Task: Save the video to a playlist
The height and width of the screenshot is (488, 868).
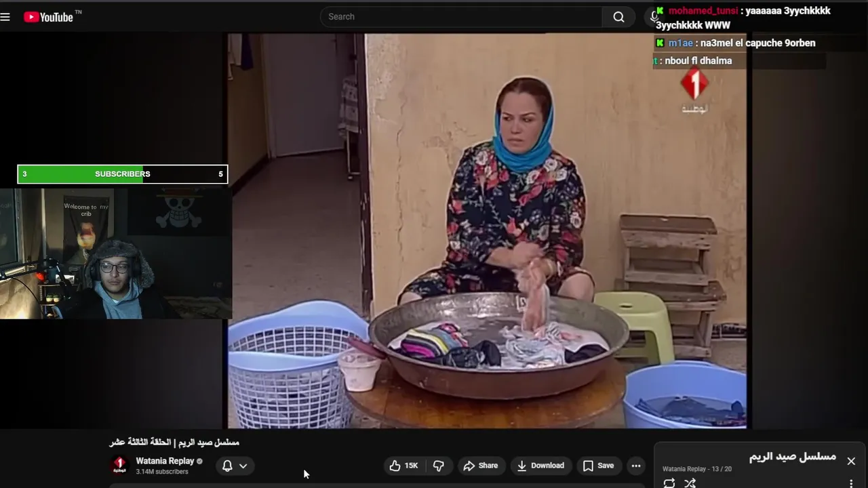Action: coord(599,466)
